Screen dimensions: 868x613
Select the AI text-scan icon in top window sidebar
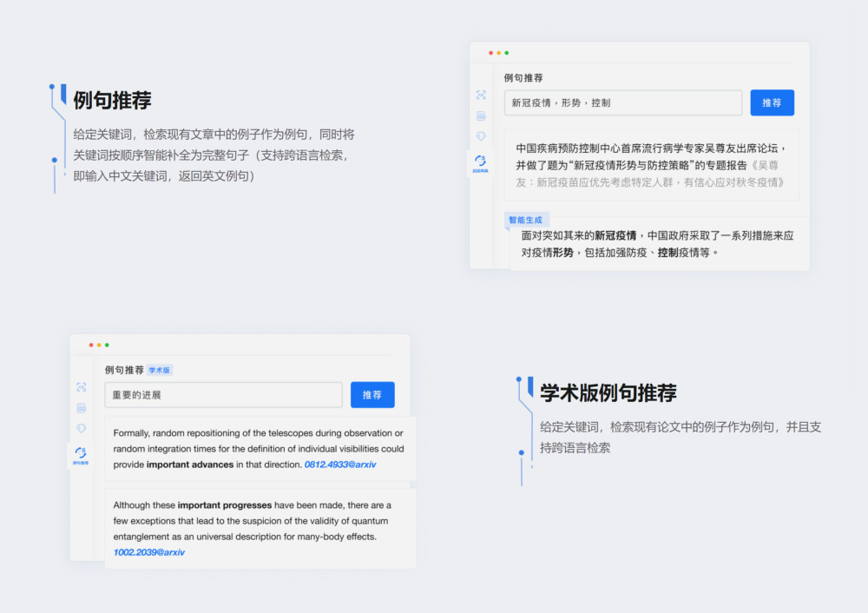(x=481, y=95)
